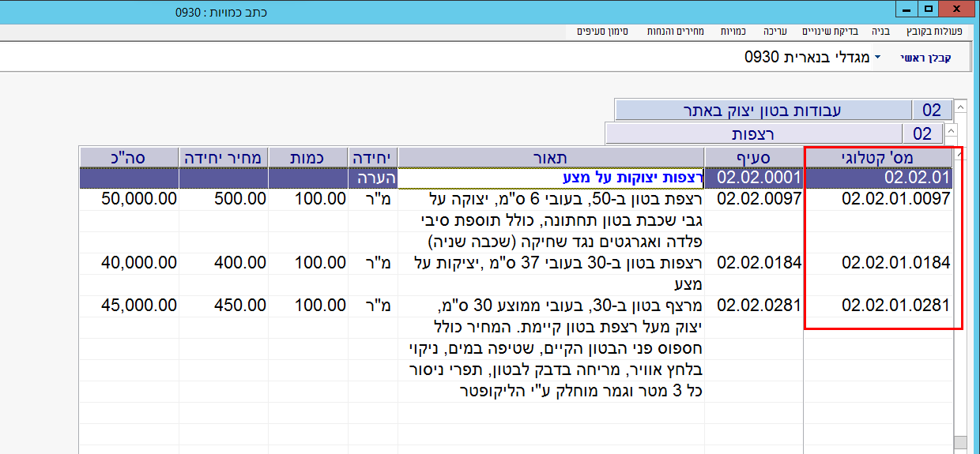Expand the קבלן ראשי dropdown arrow
This screenshot has height=454, width=980.
877,58
